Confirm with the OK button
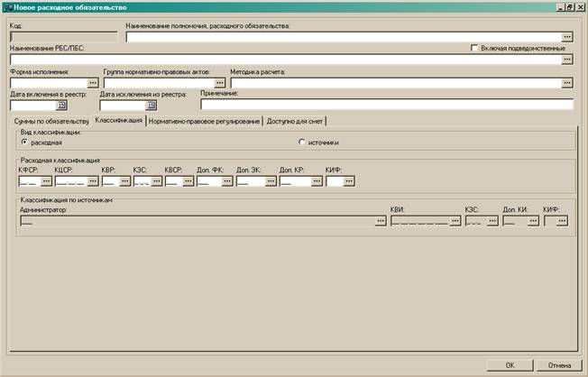Viewport: 588px width, 377px height. click(510, 365)
